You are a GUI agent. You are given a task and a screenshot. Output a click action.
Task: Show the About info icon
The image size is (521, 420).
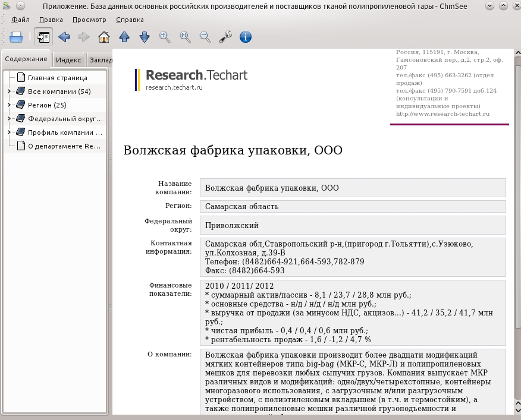[x=246, y=37]
